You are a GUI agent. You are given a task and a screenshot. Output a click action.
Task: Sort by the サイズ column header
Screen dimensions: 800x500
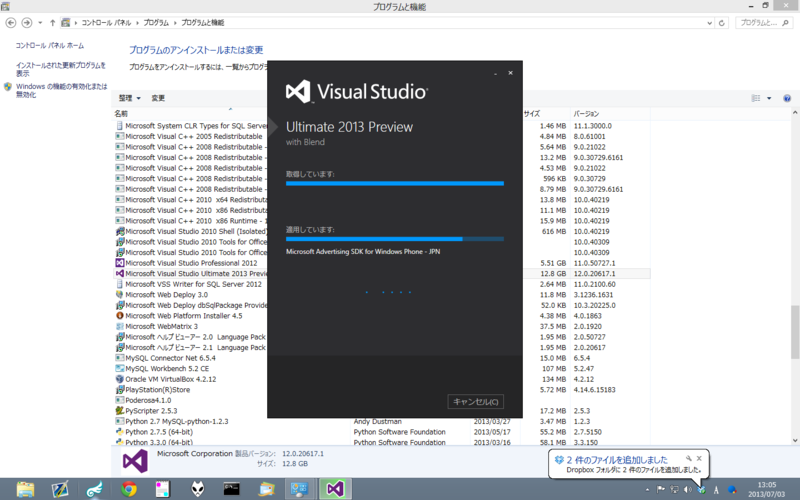coord(532,113)
